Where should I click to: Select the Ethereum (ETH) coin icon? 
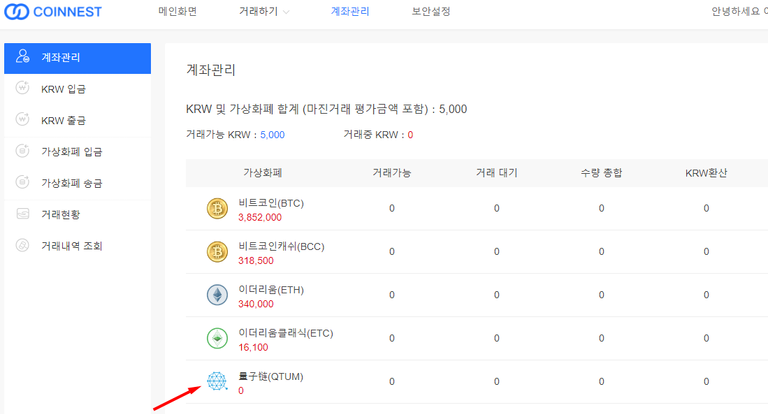coord(217,295)
